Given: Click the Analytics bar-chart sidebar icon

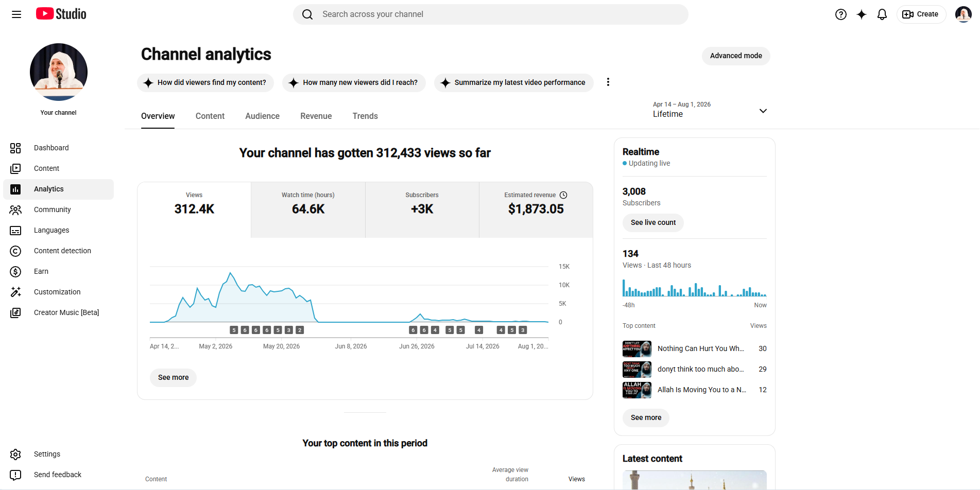Looking at the screenshot, I should tap(15, 189).
